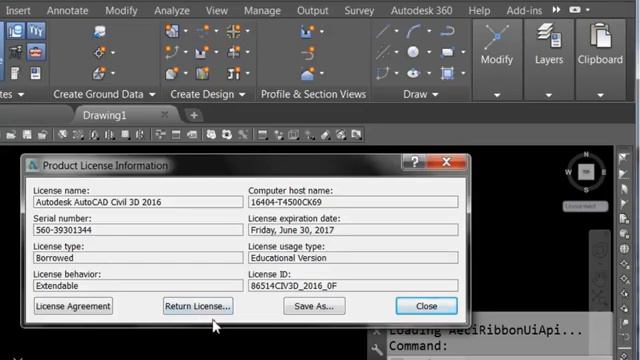
Task: Click the Save As button
Action: 314,306
